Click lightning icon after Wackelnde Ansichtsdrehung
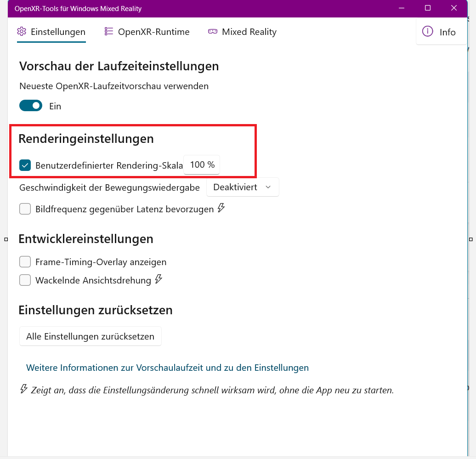Viewport: 476px width, 459px height. point(159,279)
